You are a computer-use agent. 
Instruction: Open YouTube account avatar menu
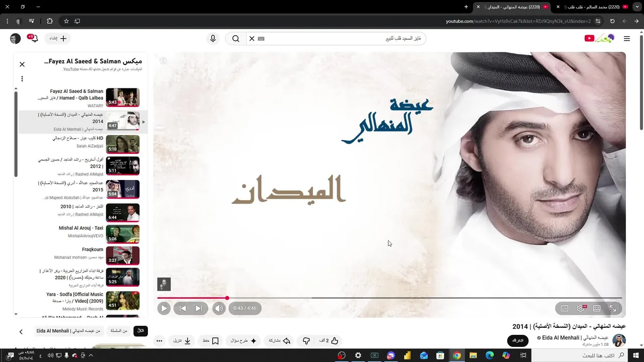click(x=15, y=38)
